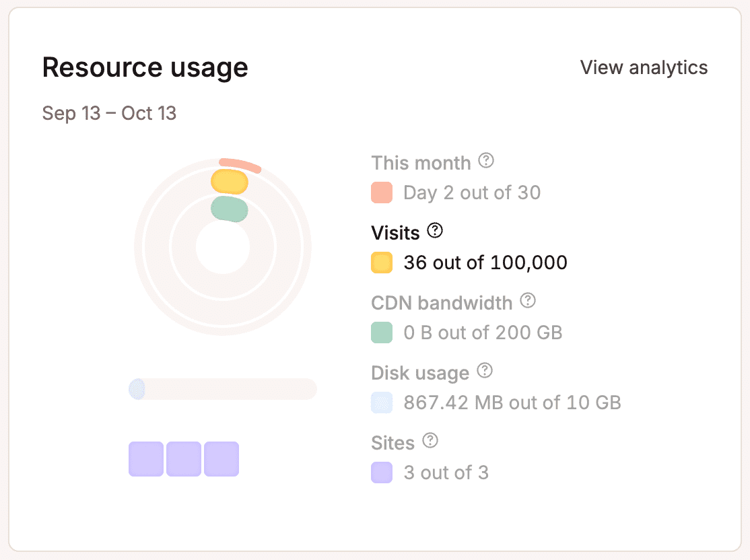Click the help icon beside Visits
The height and width of the screenshot is (560, 750).
pyautogui.click(x=436, y=232)
